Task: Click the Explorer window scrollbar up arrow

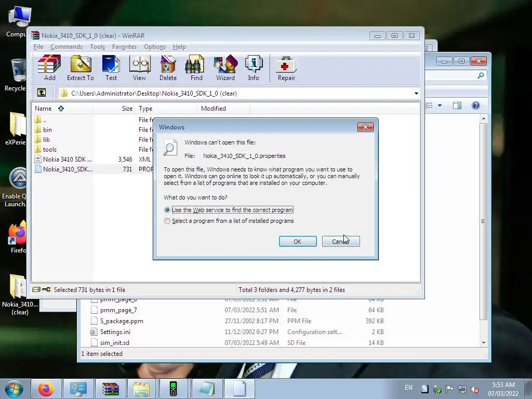Action: click(484, 118)
